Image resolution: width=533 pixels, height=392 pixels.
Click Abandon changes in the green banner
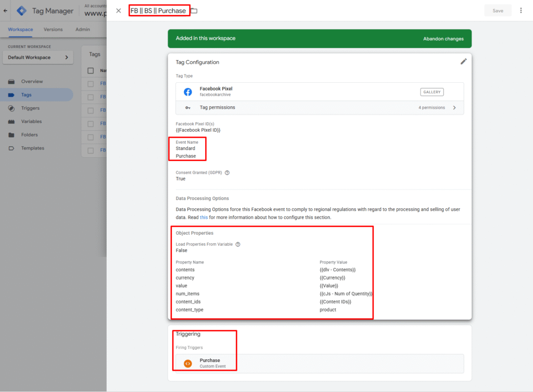443,39
